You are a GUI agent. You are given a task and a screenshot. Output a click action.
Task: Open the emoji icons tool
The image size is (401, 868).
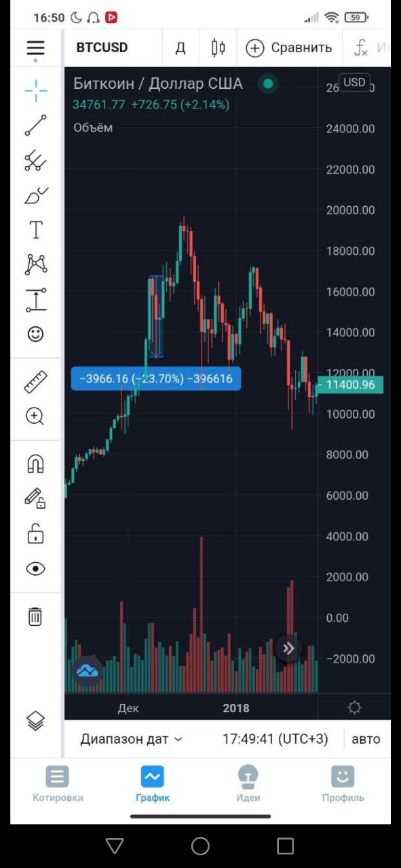pos(35,334)
